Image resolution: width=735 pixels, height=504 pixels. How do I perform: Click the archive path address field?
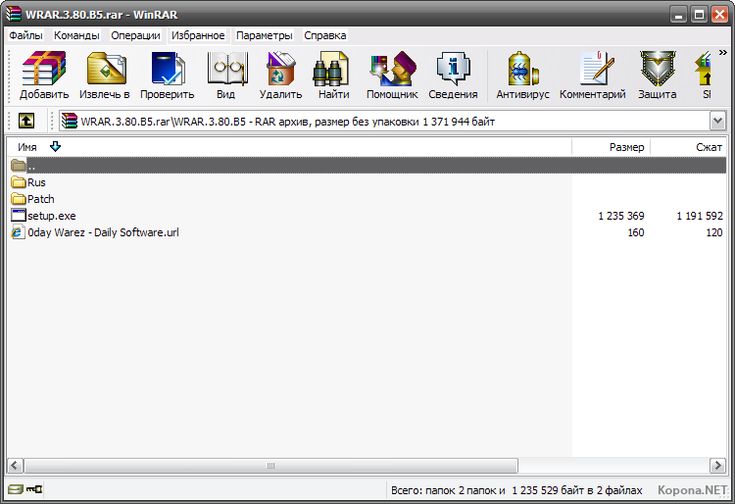tap(384, 121)
